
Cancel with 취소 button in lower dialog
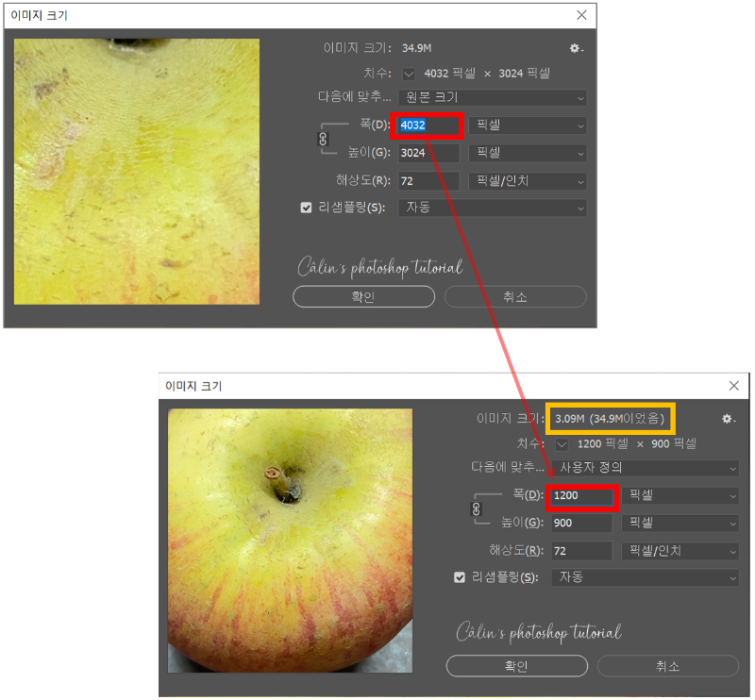(668, 667)
